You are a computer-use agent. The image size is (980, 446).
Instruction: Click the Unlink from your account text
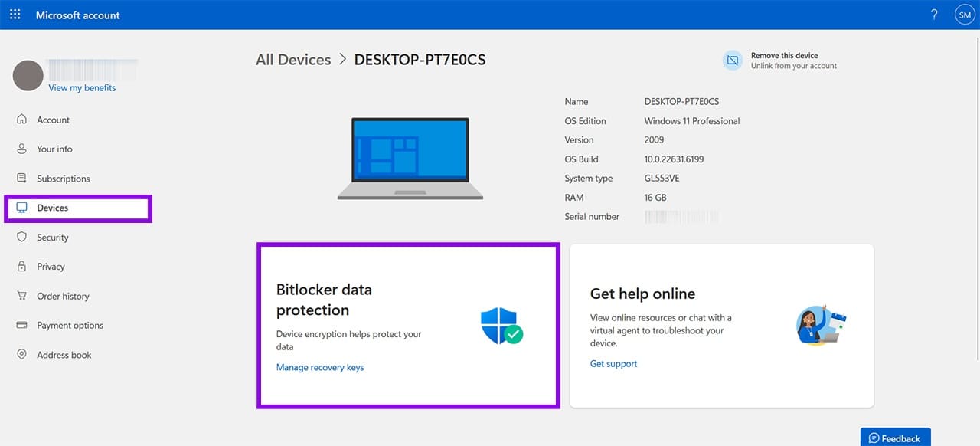tap(794, 66)
